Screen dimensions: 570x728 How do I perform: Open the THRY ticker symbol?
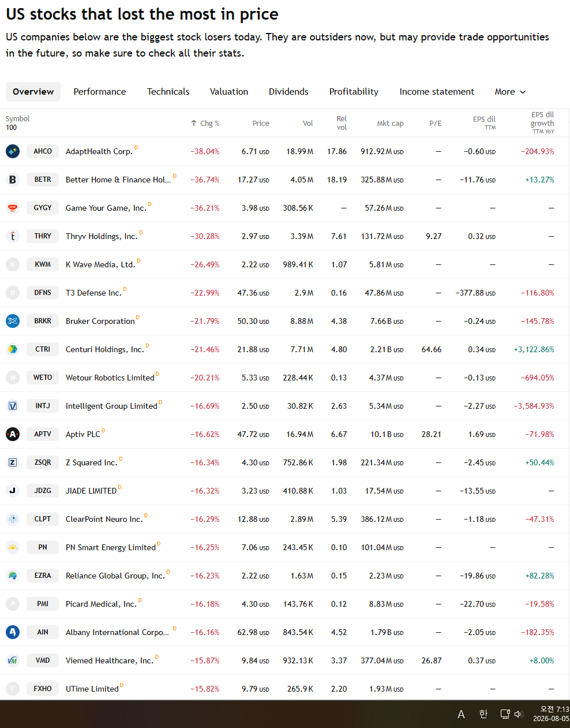coord(43,236)
